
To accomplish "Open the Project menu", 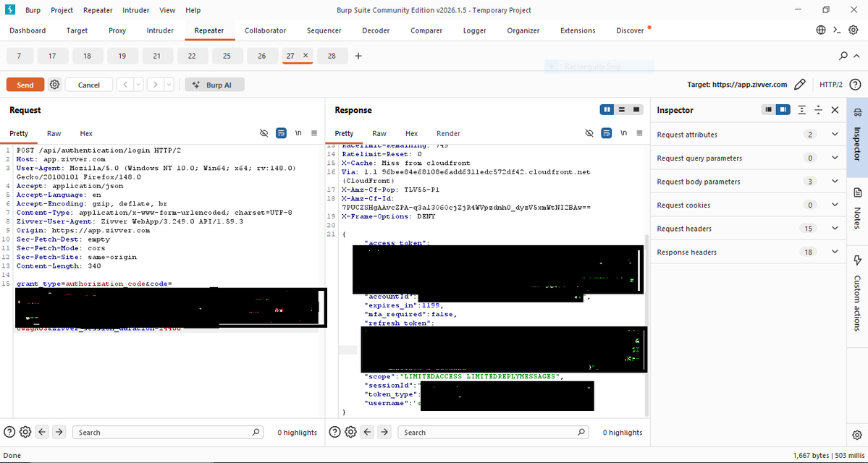I will (62, 10).
